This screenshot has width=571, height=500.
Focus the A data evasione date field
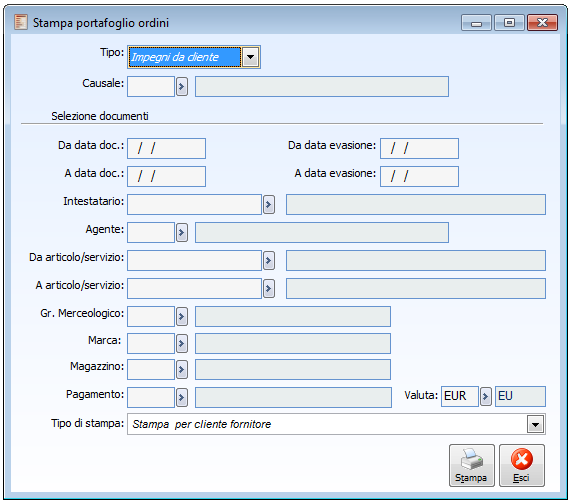point(419,176)
